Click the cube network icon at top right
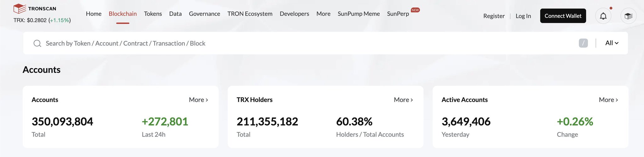Viewport: 644px width, 157px height. coord(628,16)
